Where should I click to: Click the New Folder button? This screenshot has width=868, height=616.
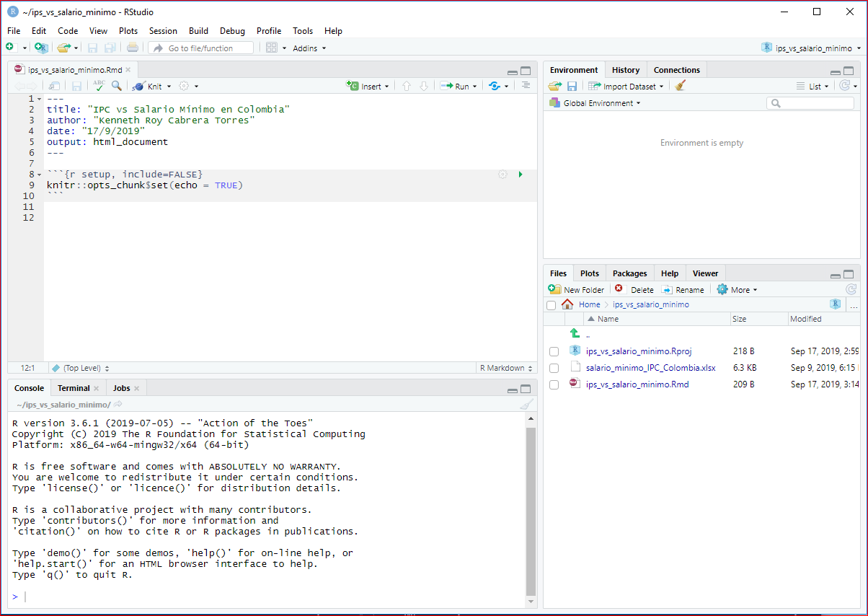[576, 289]
